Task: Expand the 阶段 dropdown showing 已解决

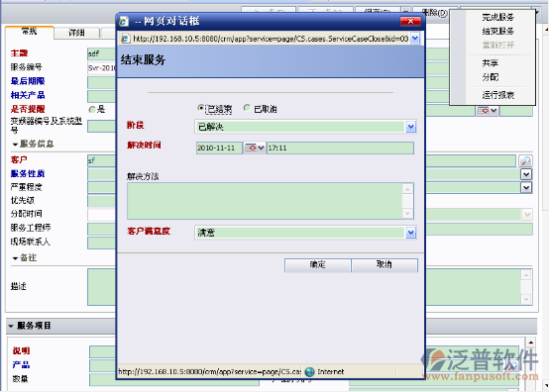Action: coord(410,127)
